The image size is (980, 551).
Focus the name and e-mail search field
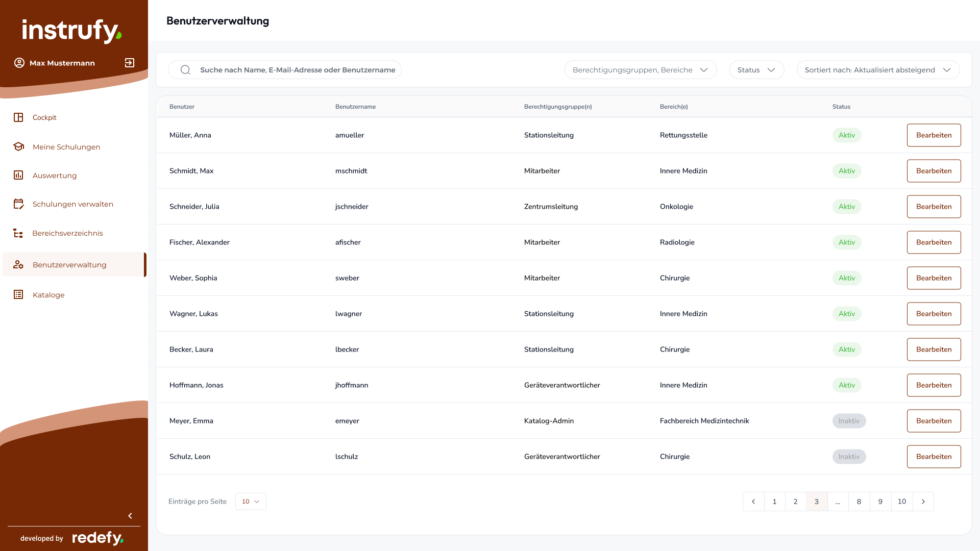pos(285,70)
